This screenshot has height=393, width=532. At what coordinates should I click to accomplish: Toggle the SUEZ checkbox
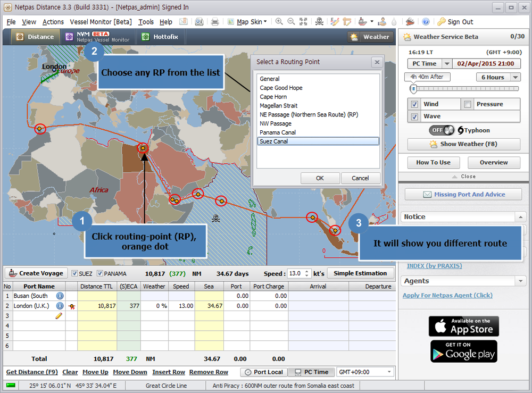pos(74,273)
